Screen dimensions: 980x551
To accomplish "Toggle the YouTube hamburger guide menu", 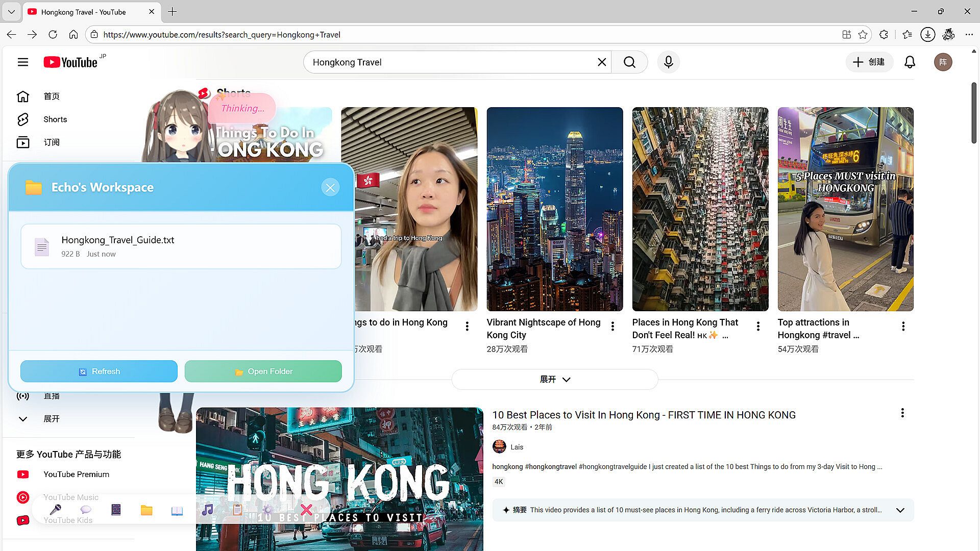I will click(x=23, y=62).
